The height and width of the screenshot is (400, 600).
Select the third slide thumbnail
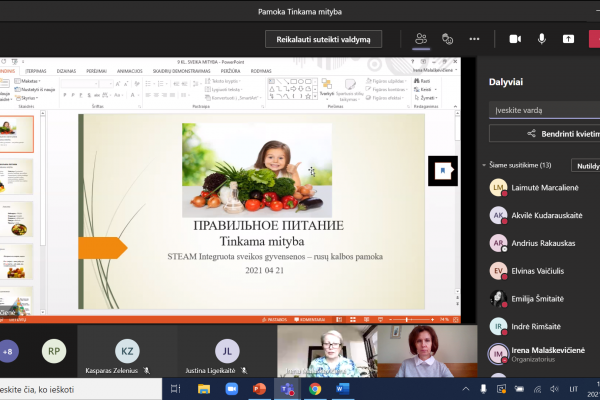click(x=16, y=219)
